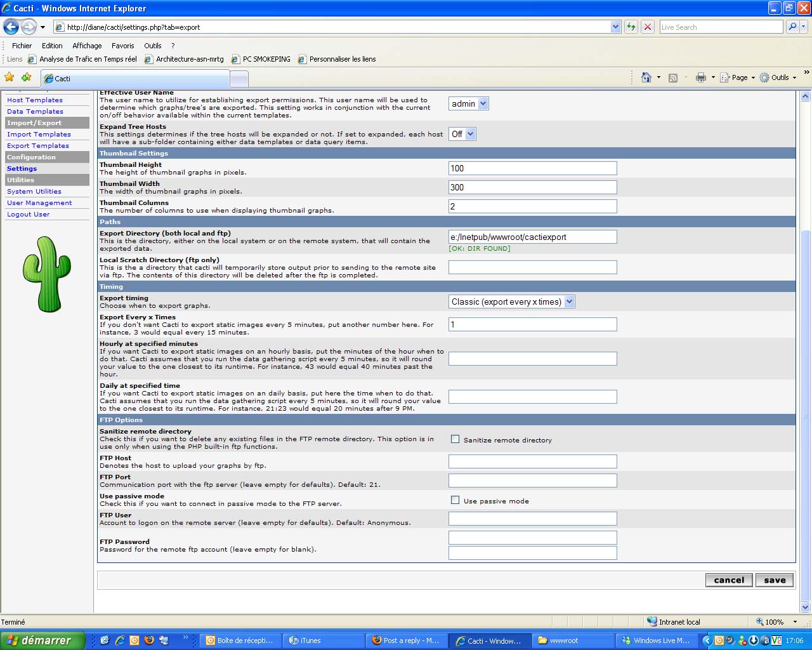Open Boîte de réception taskbar button

click(x=240, y=640)
